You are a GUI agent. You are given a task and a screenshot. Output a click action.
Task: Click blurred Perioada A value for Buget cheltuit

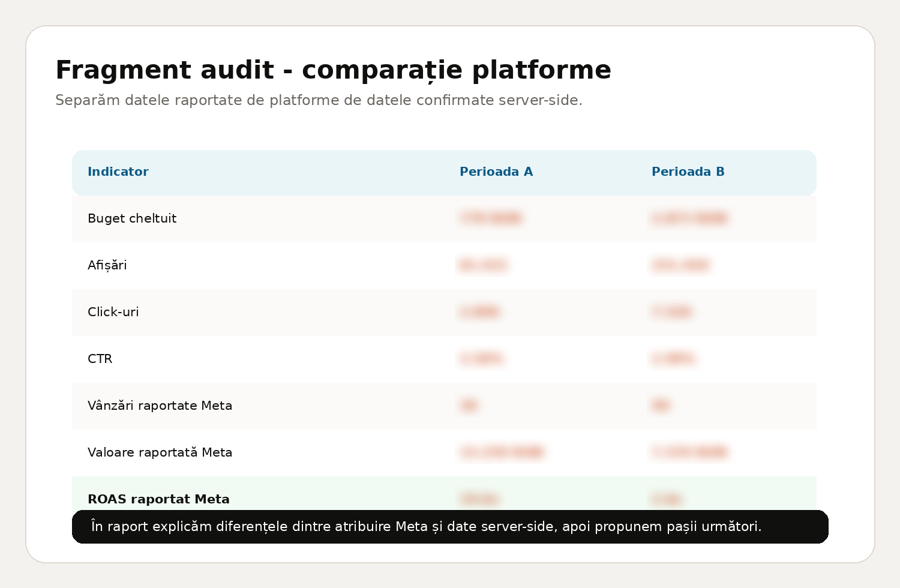(490, 218)
